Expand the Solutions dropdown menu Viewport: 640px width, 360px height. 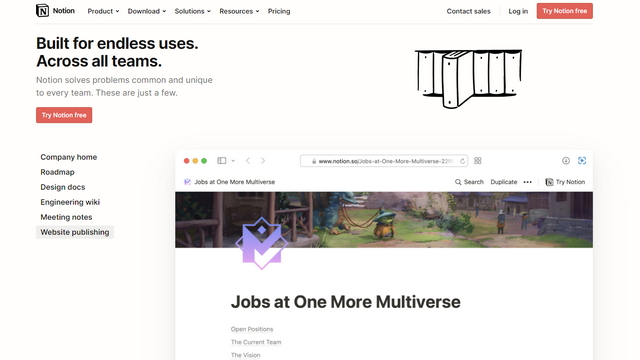point(193,11)
